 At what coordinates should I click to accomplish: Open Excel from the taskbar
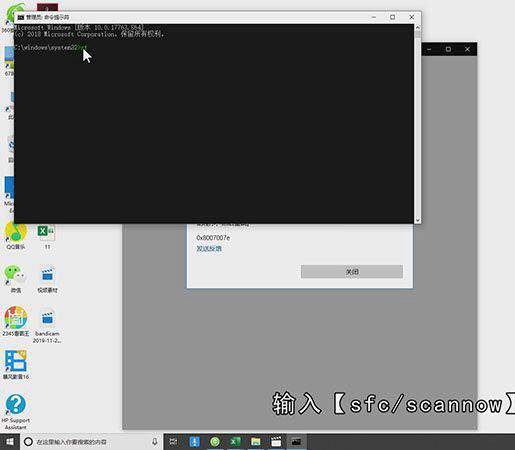(235, 442)
